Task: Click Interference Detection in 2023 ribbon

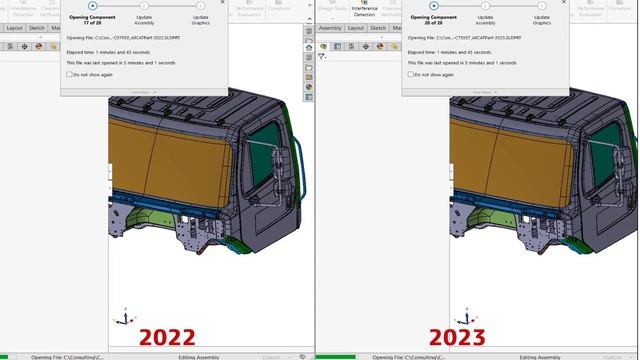Action: coord(364,9)
